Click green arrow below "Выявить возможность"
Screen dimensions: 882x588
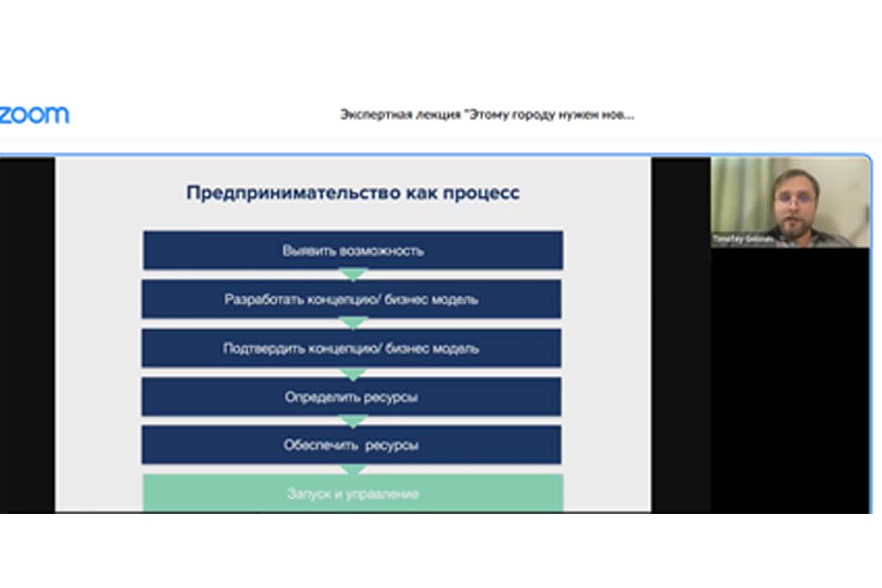[353, 275]
